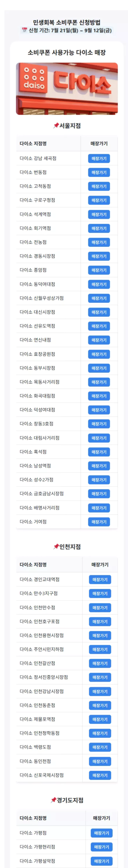Open 매장가기 for 다이소 성수2가점
This screenshot has height=868, width=128.
click(x=99, y=480)
